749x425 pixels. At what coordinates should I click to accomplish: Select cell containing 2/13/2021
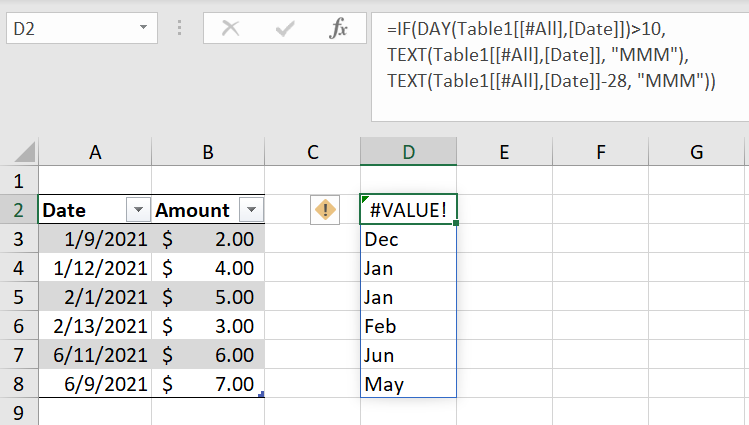pos(95,326)
